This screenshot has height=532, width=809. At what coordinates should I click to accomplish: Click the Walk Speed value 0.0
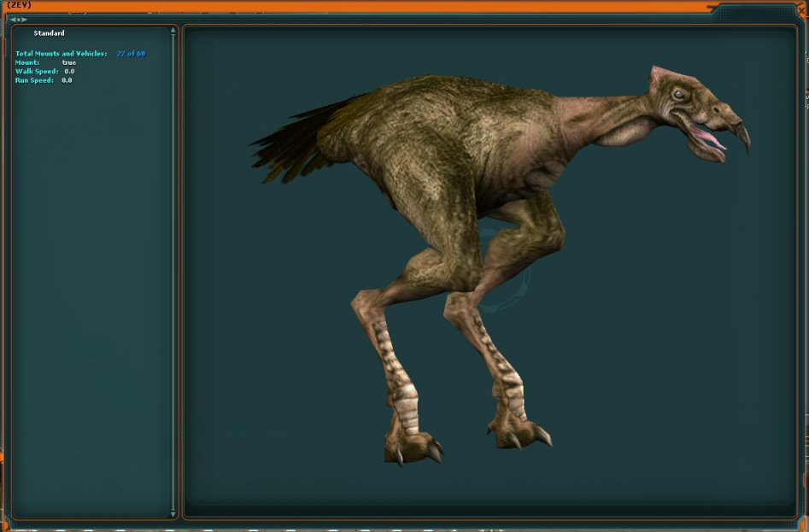(69, 71)
